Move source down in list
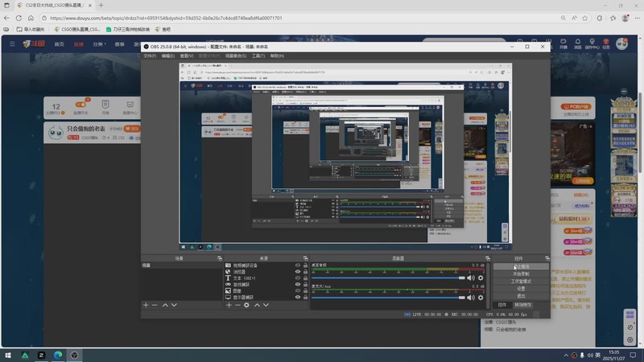Viewport: 644px width, 362px height. coord(266,305)
